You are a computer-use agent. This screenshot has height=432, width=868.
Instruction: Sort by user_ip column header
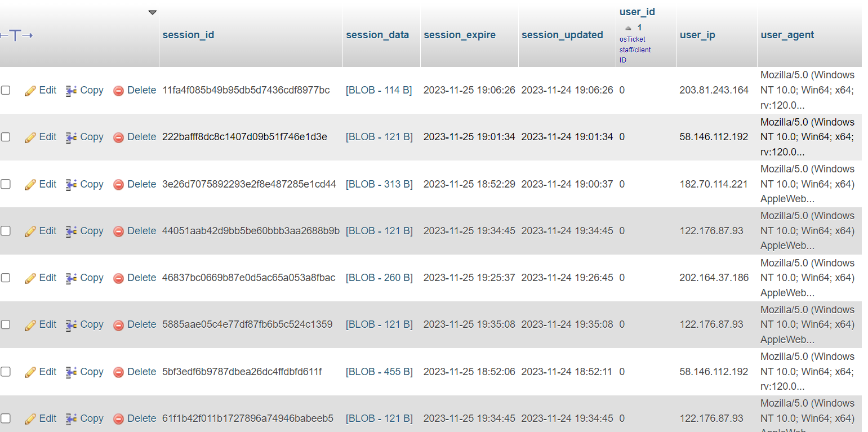[697, 35]
